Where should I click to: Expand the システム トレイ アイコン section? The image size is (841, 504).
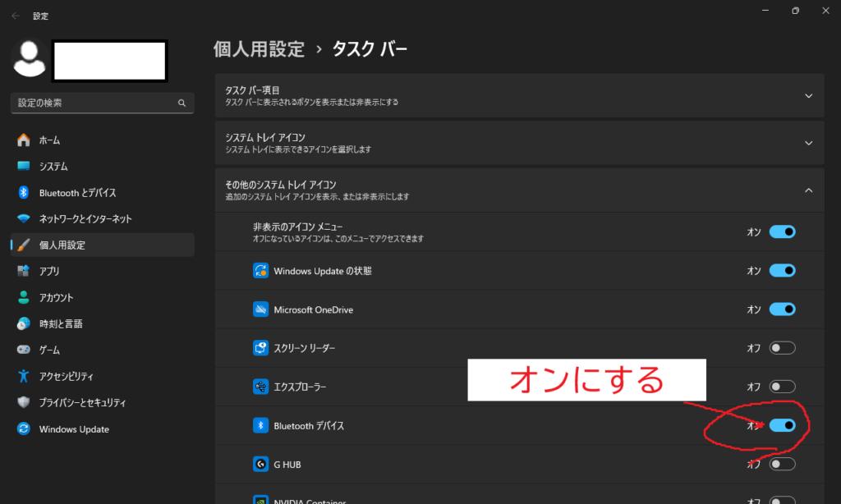point(808,143)
